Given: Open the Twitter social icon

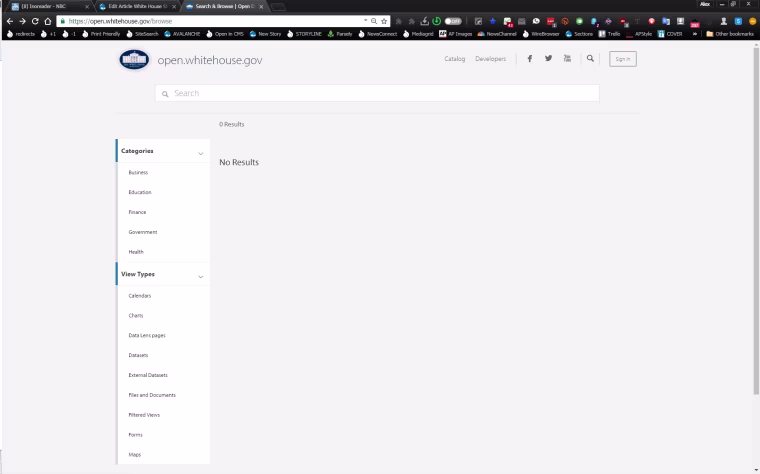Looking at the screenshot, I should click(548, 58).
